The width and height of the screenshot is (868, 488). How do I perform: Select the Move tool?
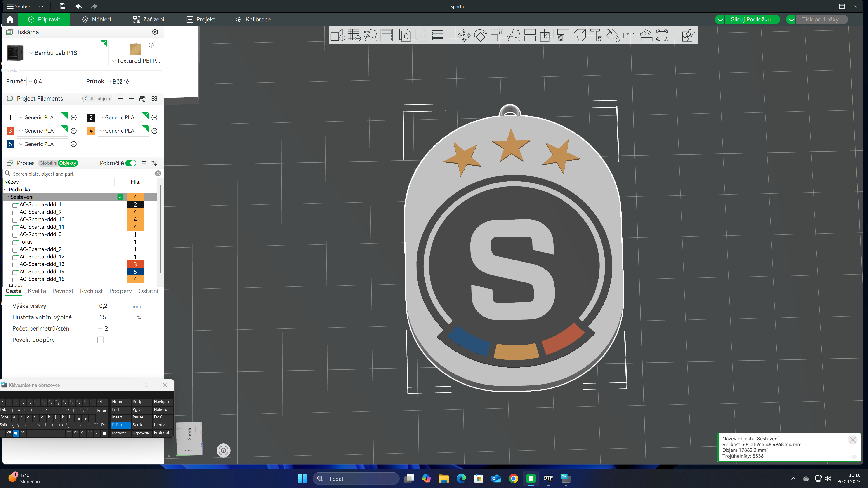[464, 35]
